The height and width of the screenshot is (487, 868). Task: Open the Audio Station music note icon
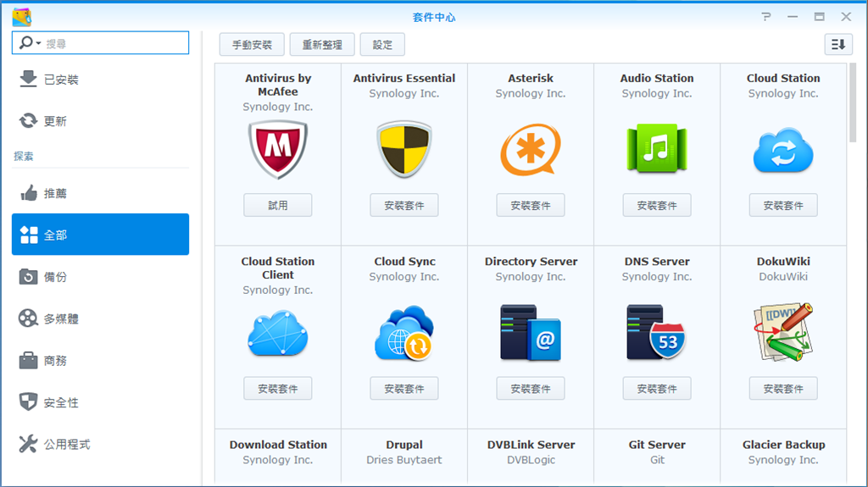pyautogui.click(x=657, y=148)
